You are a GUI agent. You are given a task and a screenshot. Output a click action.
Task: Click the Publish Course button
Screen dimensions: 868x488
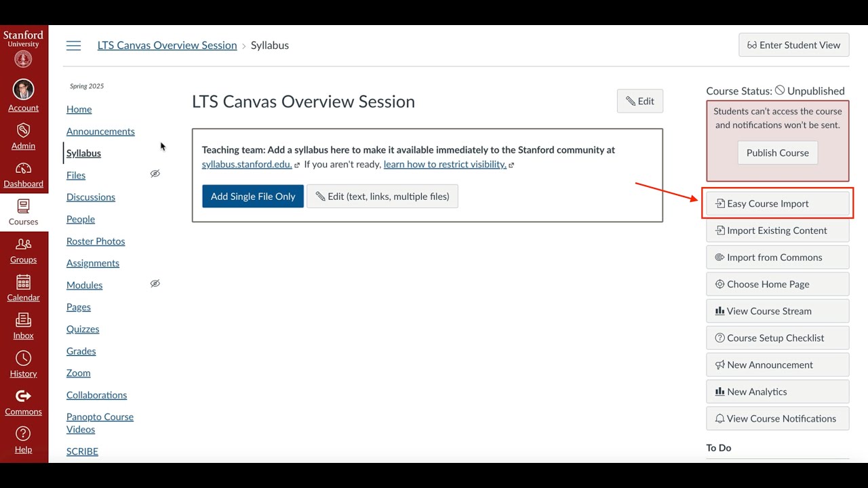coord(777,152)
